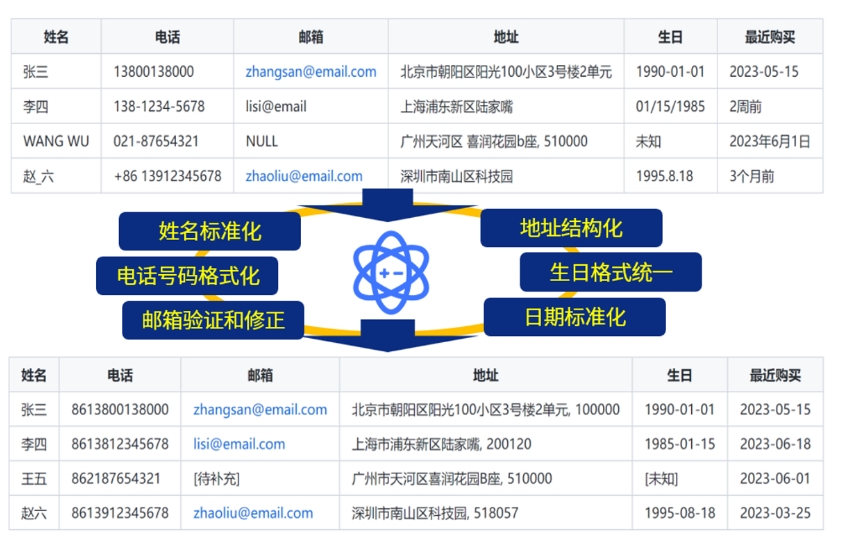
Task: Open zhaoliu@email.com link in top table
Action: pyautogui.click(x=304, y=176)
